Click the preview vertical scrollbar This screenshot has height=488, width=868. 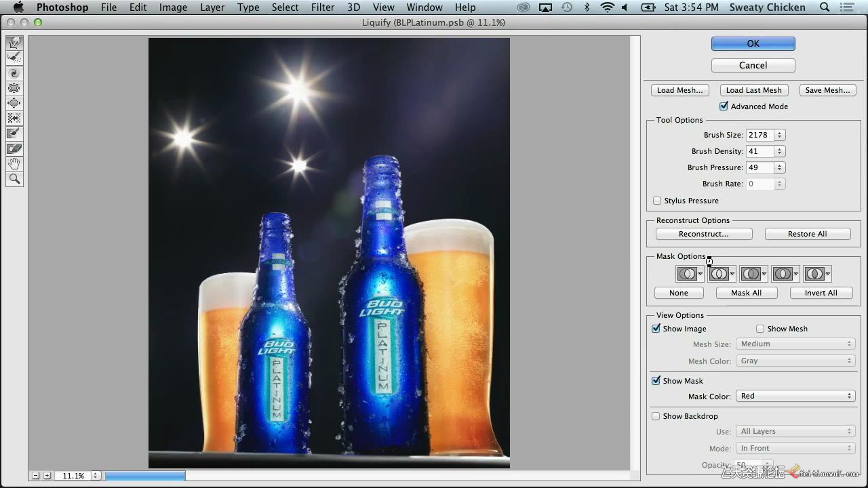click(635, 253)
